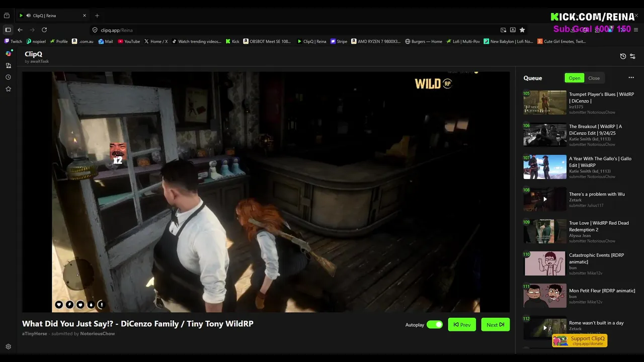Click ClipQ logo heading
644x362 pixels.
click(33, 54)
